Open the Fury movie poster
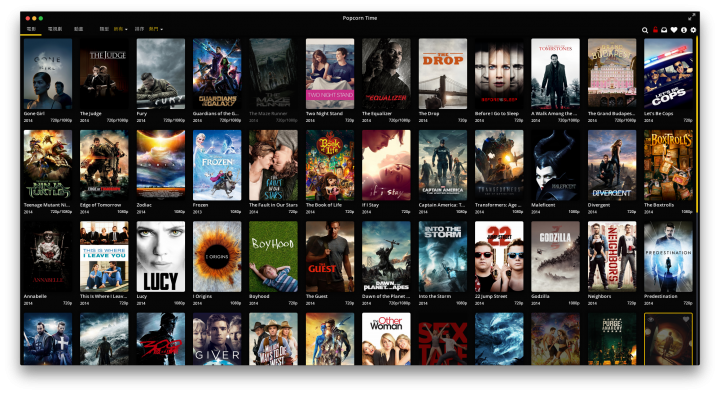 [x=161, y=73]
